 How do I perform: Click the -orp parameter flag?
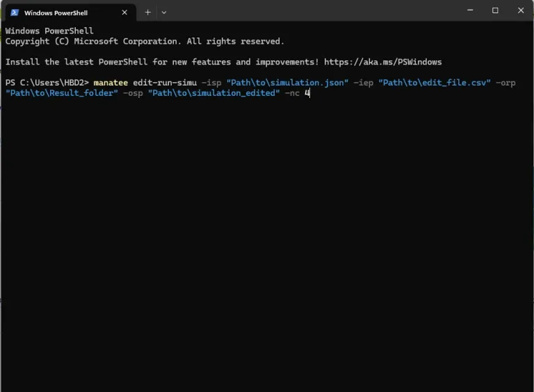point(505,83)
